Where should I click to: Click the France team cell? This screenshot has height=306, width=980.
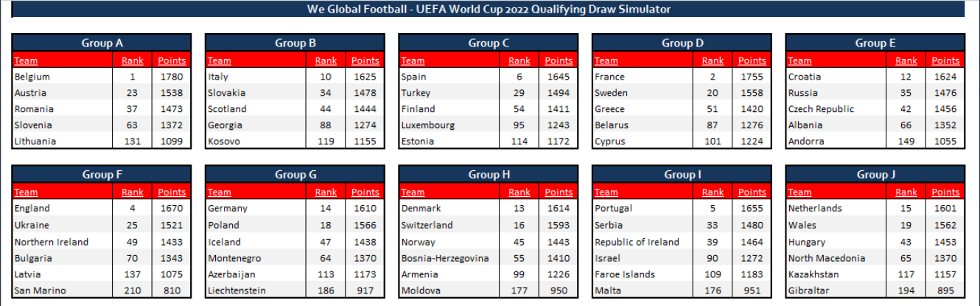click(x=609, y=77)
